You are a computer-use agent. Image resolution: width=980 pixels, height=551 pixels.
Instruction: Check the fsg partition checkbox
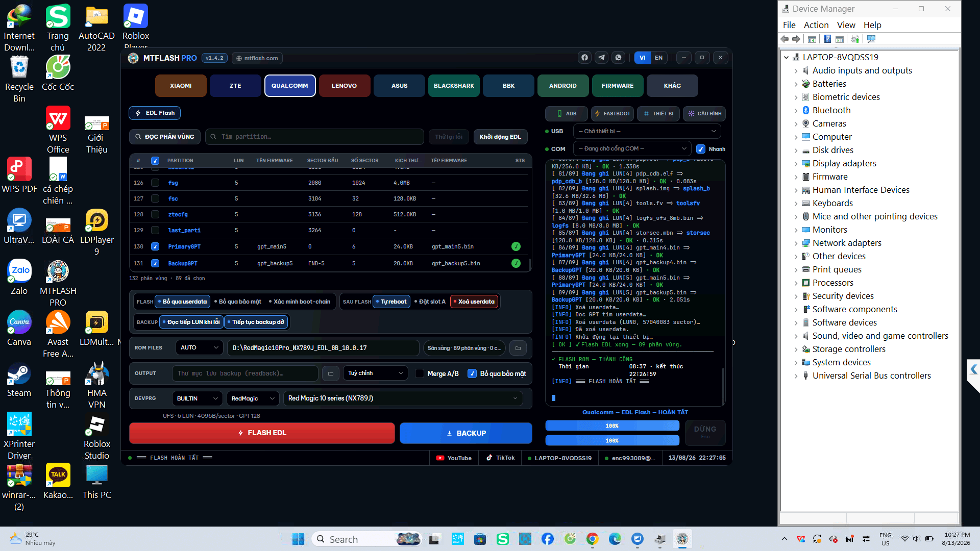click(155, 183)
